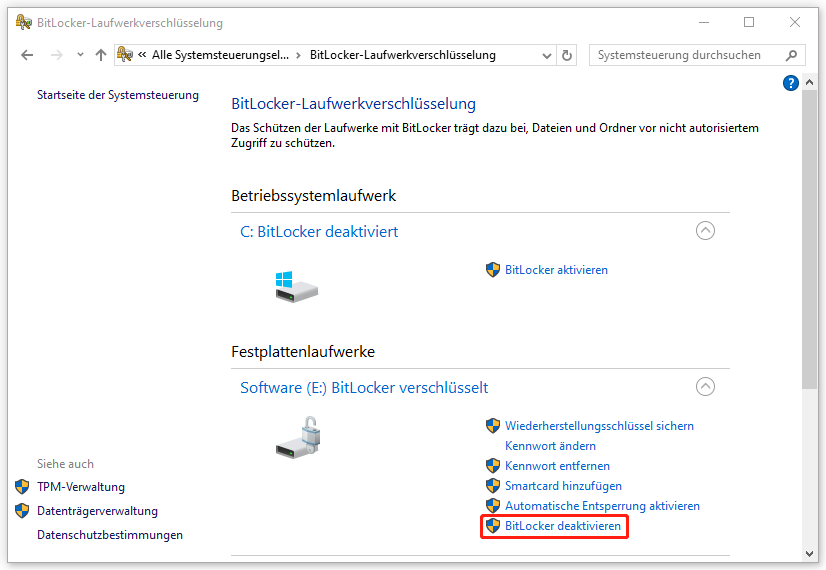Click 'C: BitLocker deaktiviert' heading

(x=319, y=232)
